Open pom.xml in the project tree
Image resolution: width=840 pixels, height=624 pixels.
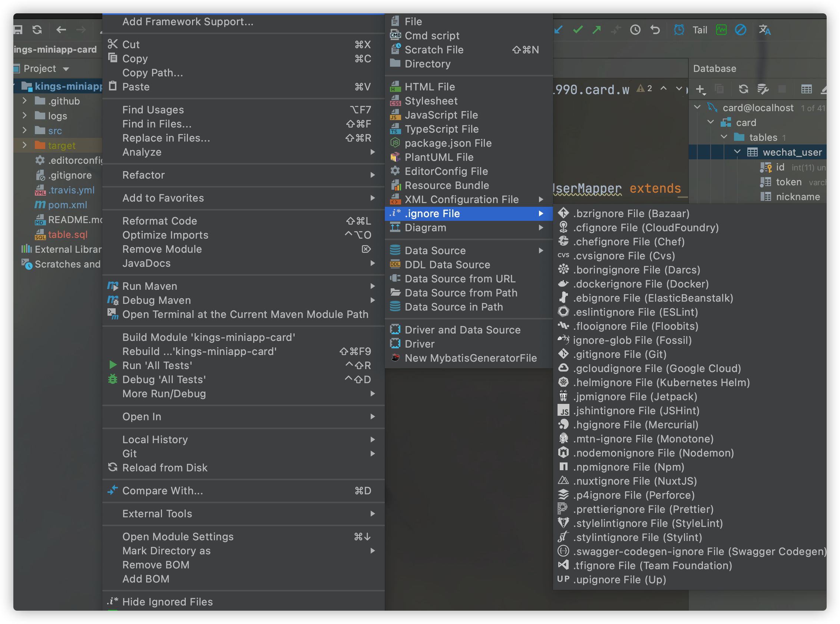pyautogui.click(x=67, y=205)
